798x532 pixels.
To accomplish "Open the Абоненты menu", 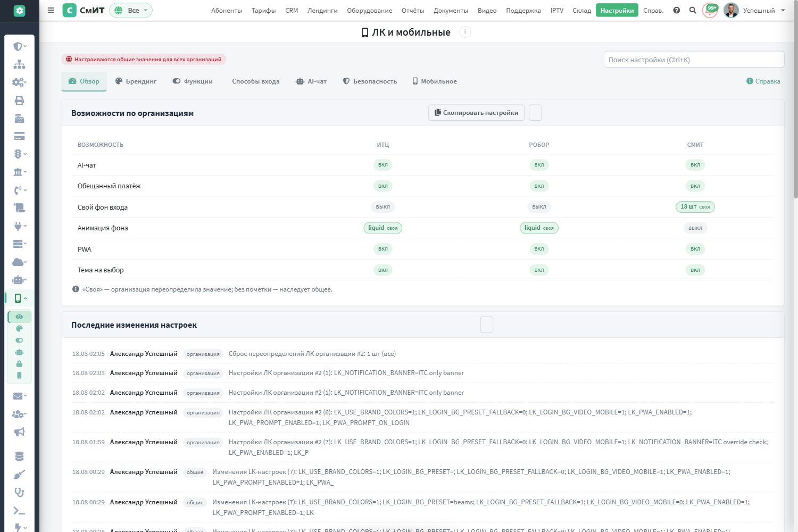I will (227, 10).
